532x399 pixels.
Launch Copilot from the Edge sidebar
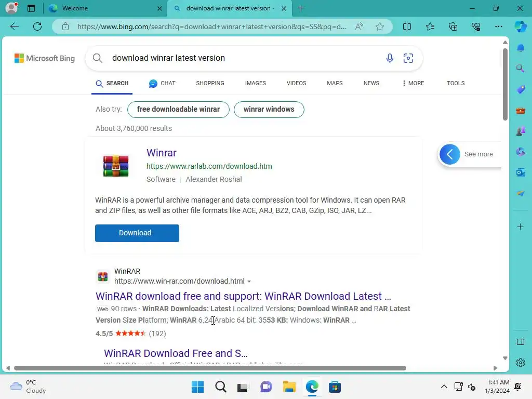(x=521, y=26)
